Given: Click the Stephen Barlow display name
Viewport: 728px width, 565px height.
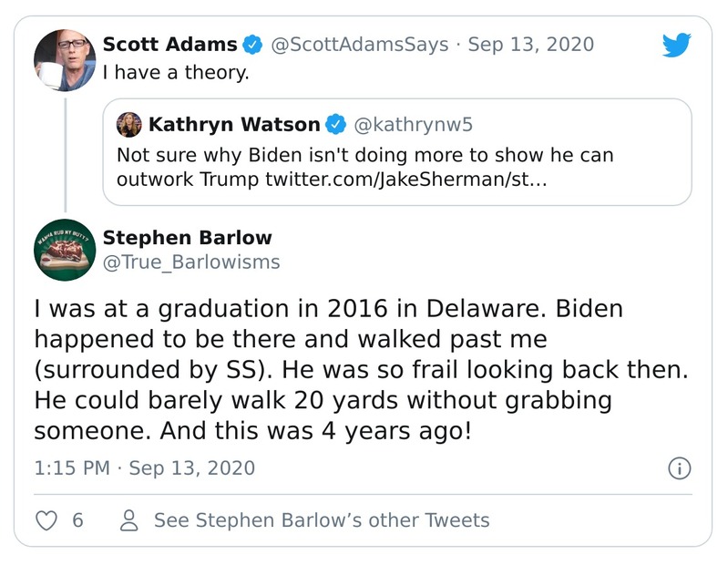Looking at the screenshot, I should [187, 238].
